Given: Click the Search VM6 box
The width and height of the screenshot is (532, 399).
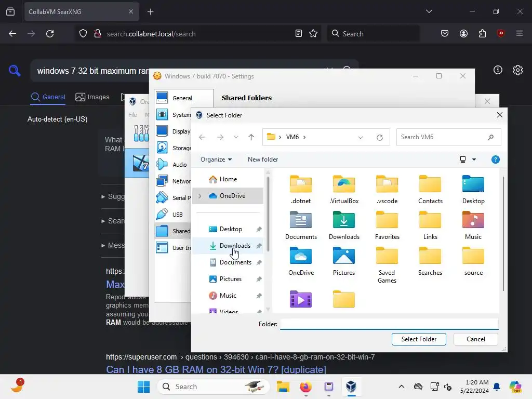Looking at the screenshot, I should pyautogui.click(x=448, y=137).
